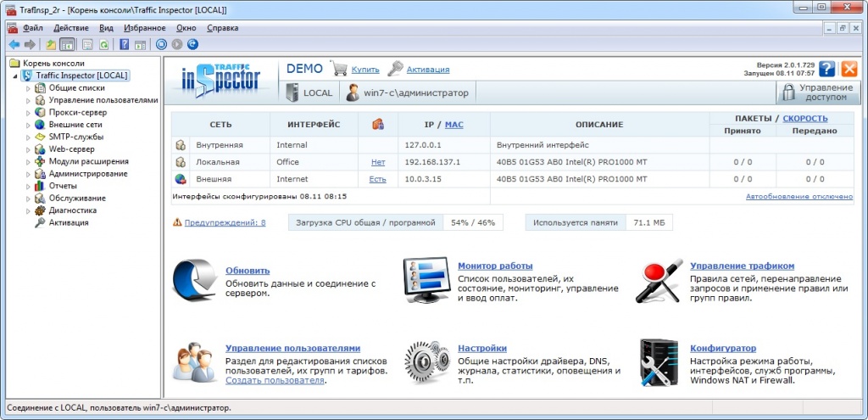
Task: Click the Управление пользователями people icon
Action: [x=196, y=361]
